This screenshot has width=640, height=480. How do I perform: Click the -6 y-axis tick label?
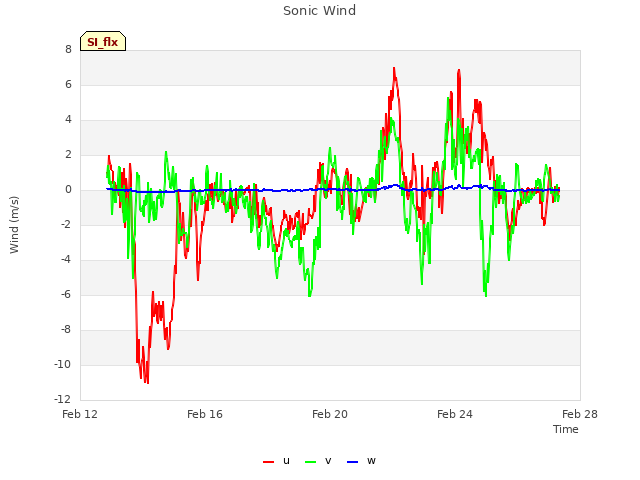click(x=66, y=295)
